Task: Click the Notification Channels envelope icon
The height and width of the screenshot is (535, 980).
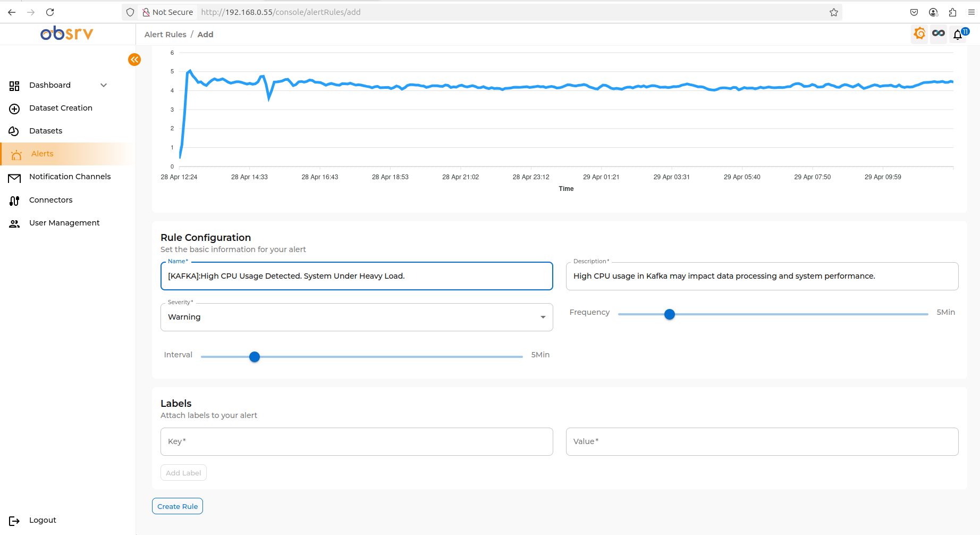Action: 14,178
